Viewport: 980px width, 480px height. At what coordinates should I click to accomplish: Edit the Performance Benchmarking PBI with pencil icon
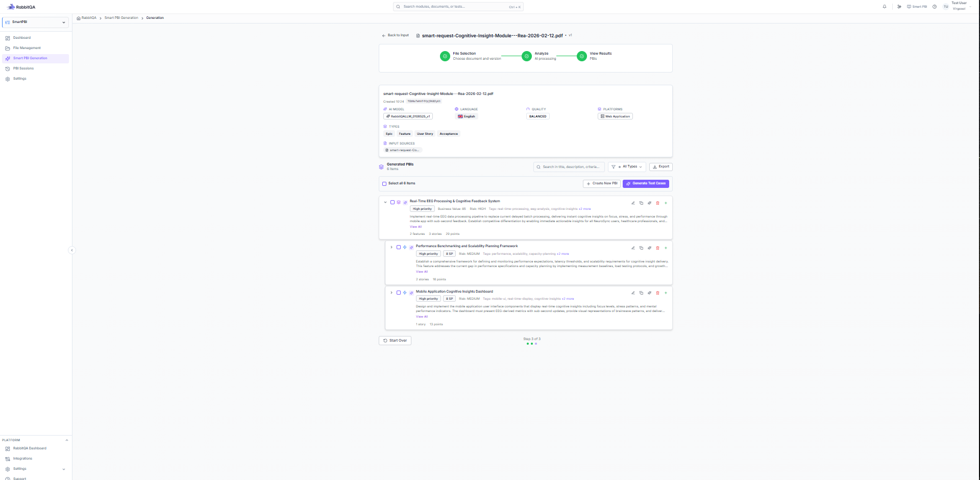tap(633, 248)
